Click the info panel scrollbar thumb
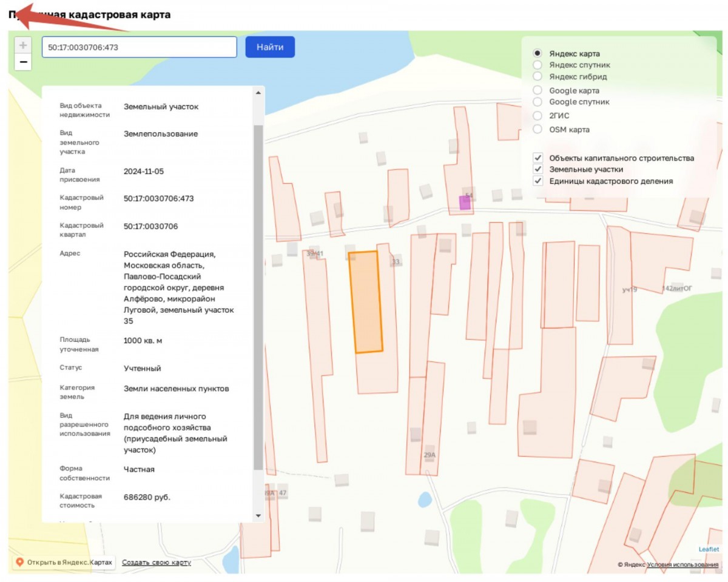Image resolution: width=728 pixels, height=582 pixels. click(x=258, y=297)
